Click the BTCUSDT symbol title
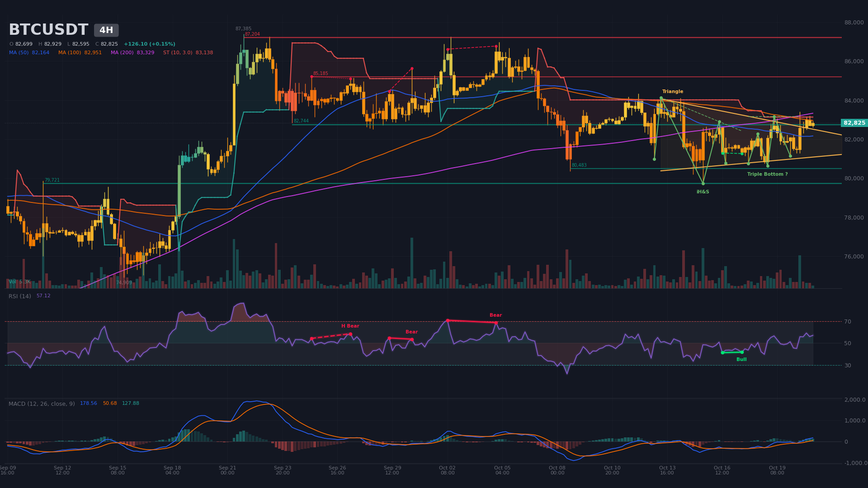 click(48, 30)
